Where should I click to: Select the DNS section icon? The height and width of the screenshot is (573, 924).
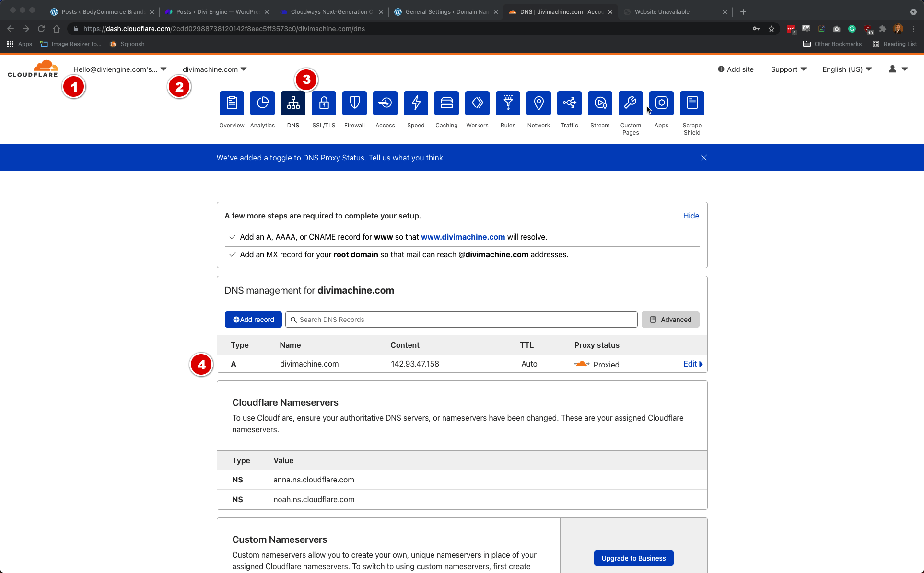[293, 103]
